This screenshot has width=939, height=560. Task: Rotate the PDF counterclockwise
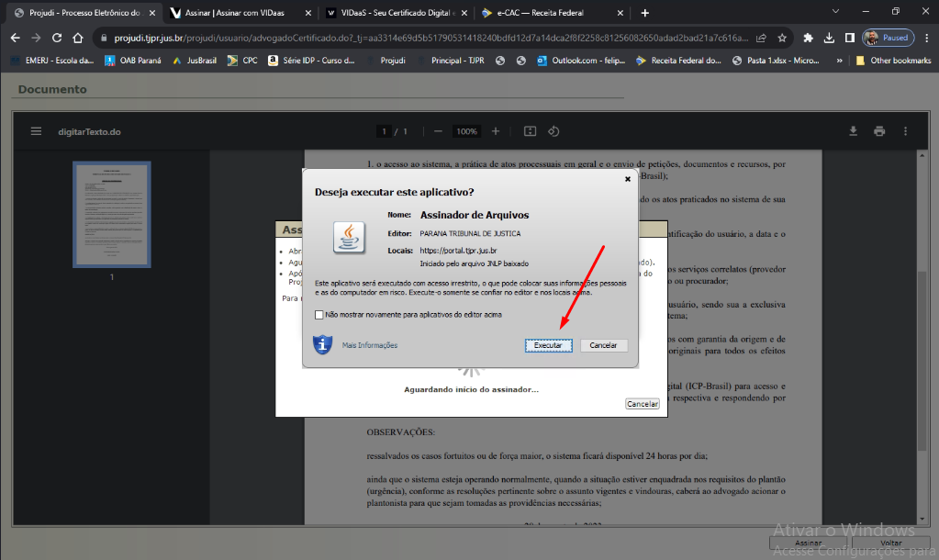(553, 131)
